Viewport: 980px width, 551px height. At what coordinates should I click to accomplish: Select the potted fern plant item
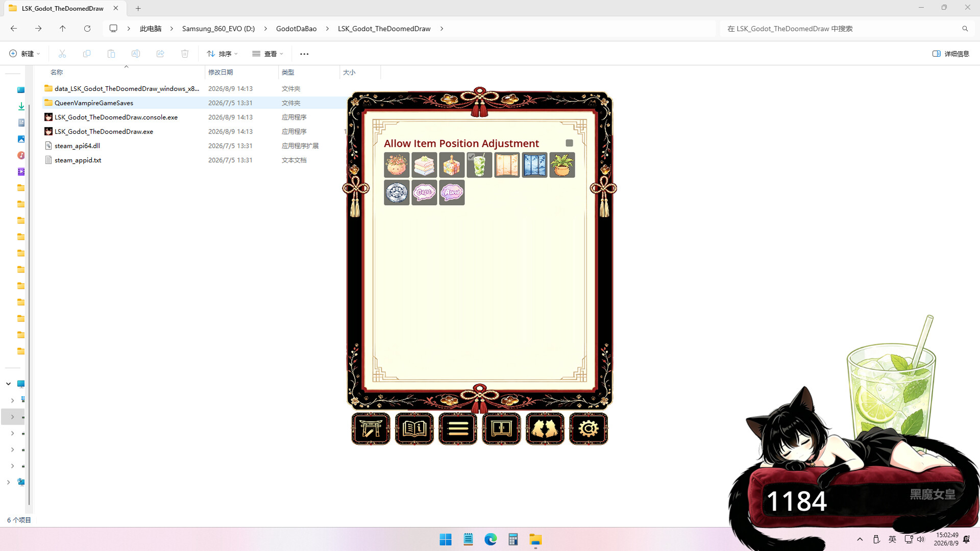562,165
